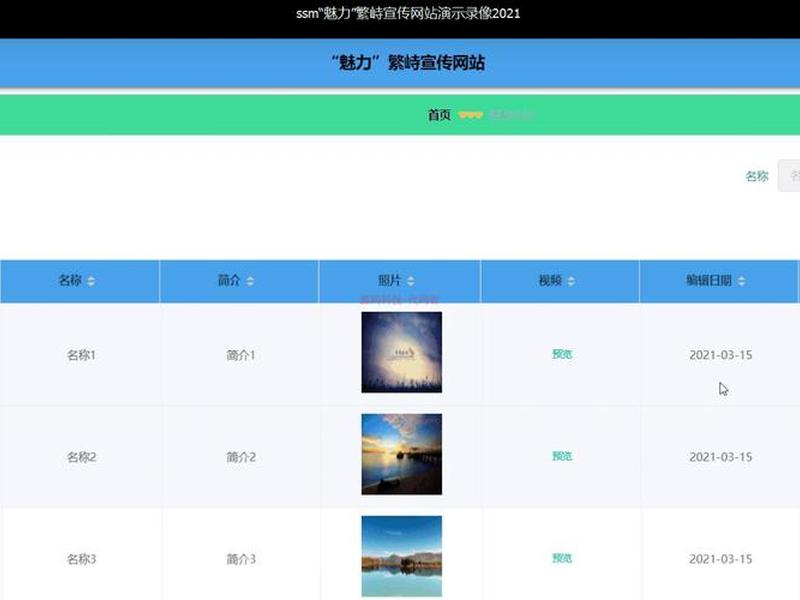The width and height of the screenshot is (800, 600).
Task: Sort the table by 照片 column arrows
Action: coord(411,281)
